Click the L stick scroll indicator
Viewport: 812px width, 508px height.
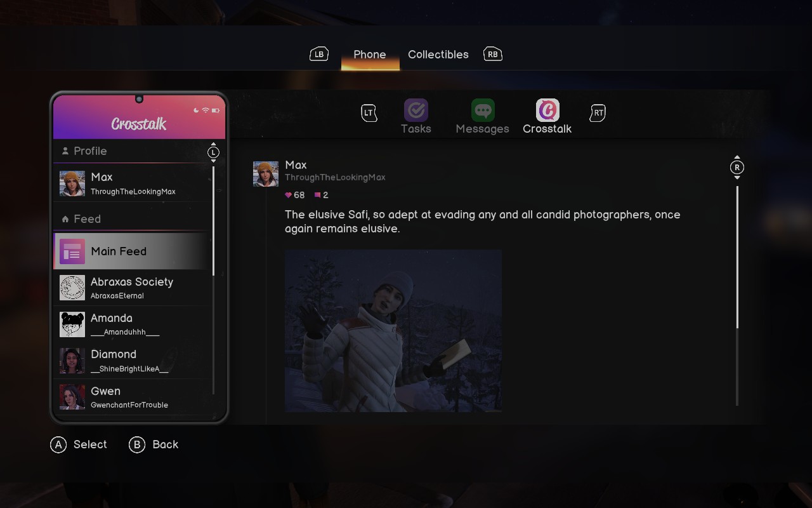pyautogui.click(x=213, y=152)
